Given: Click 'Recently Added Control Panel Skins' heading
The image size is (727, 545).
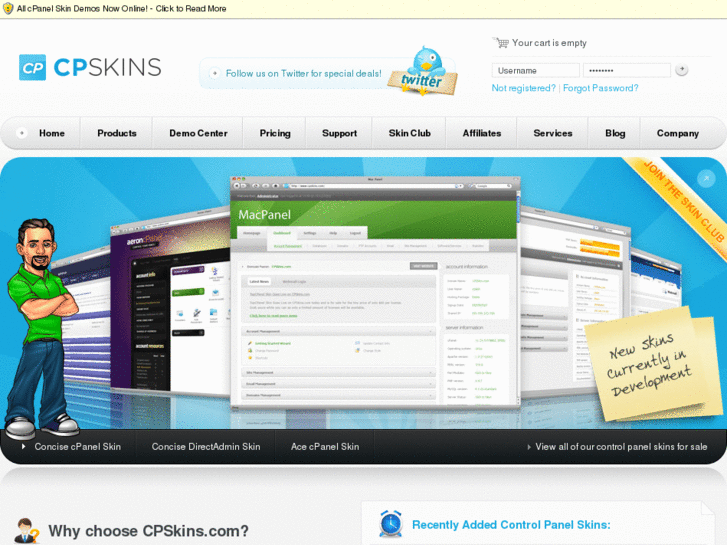Looking at the screenshot, I should 511,525.
